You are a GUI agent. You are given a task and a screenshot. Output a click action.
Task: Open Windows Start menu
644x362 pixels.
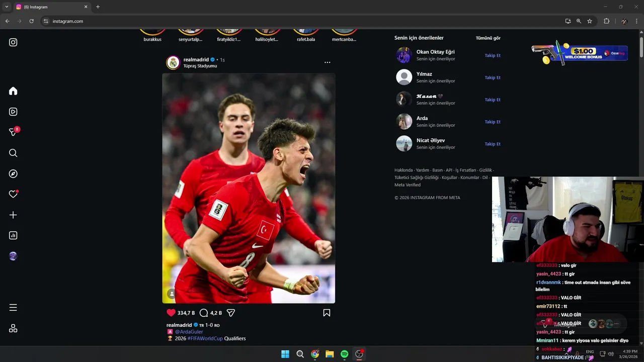(285, 354)
